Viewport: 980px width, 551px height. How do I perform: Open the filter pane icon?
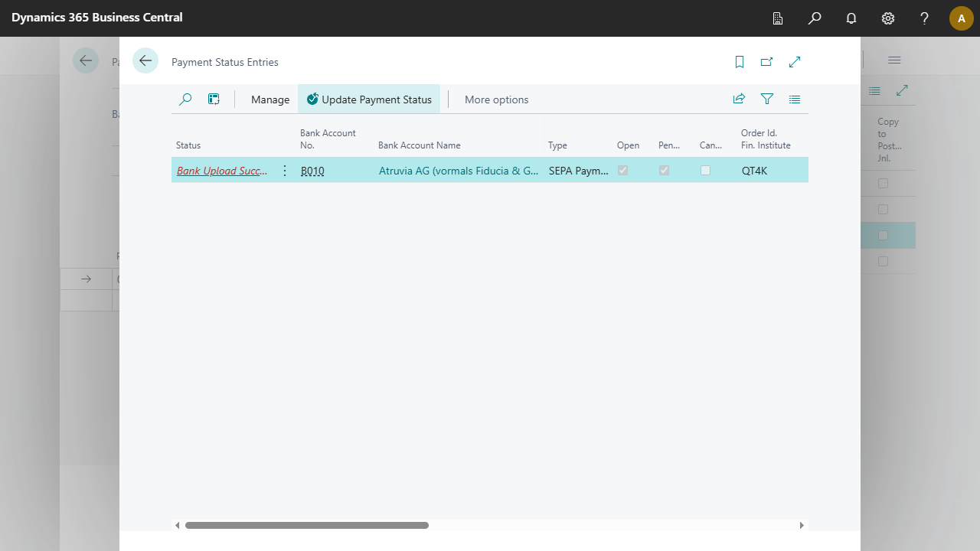pyautogui.click(x=766, y=99)
